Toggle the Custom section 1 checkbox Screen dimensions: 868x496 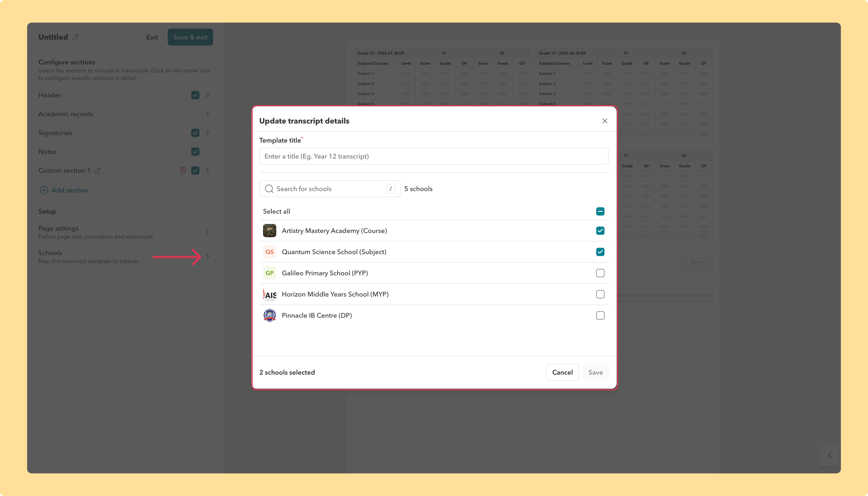(x=195, y=170)
